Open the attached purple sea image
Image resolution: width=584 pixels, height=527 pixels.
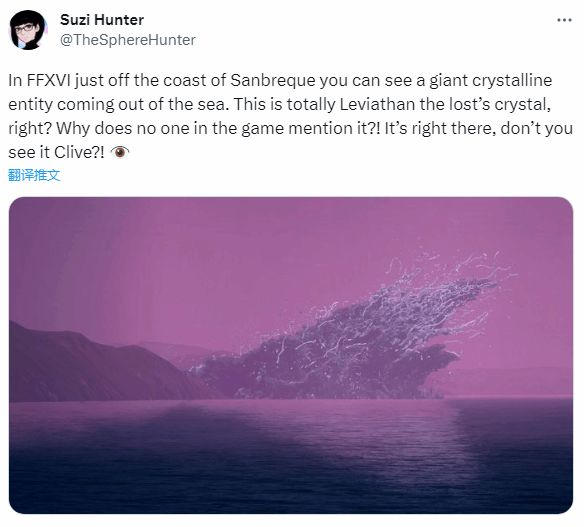tap(291, 355)
